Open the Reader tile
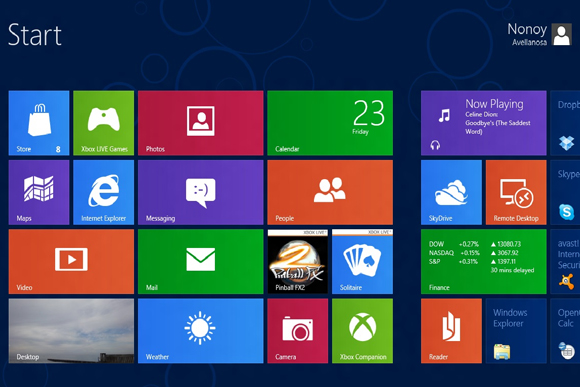 coord(451,331)
